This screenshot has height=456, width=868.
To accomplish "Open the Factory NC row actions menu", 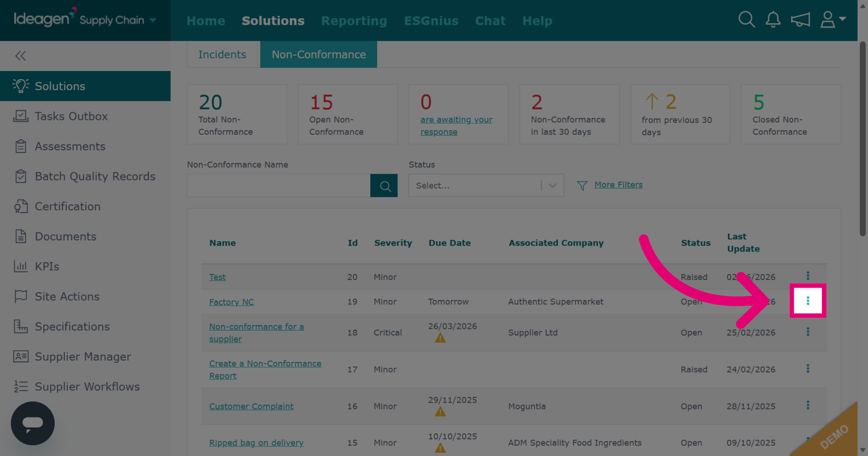I will (808, 301).
